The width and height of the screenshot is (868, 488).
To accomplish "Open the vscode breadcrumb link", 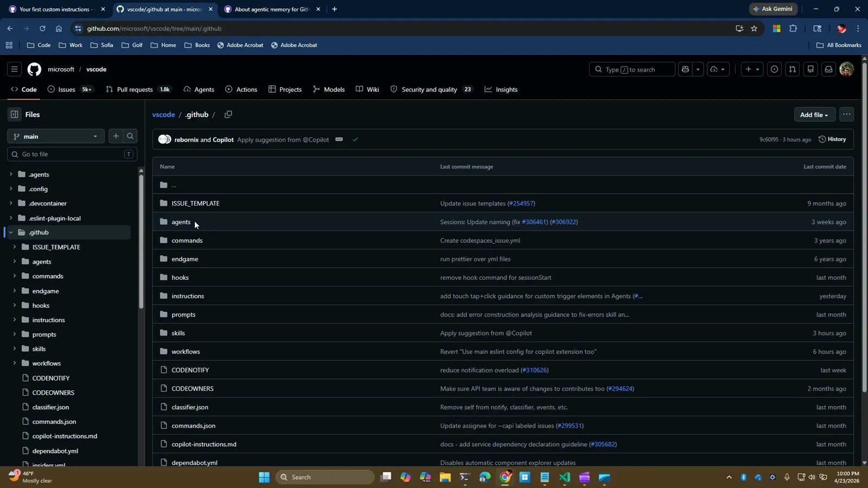I will point(163,114).
